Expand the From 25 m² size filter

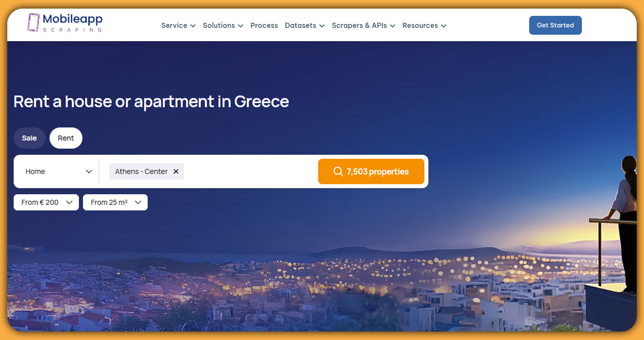pos(115,202)
